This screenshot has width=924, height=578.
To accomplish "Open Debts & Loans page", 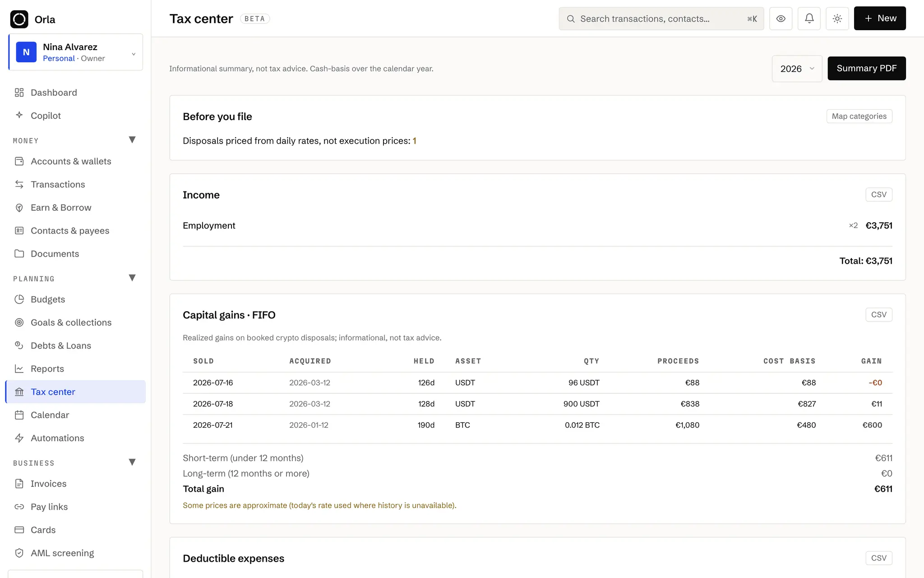I will pos(75,345).
